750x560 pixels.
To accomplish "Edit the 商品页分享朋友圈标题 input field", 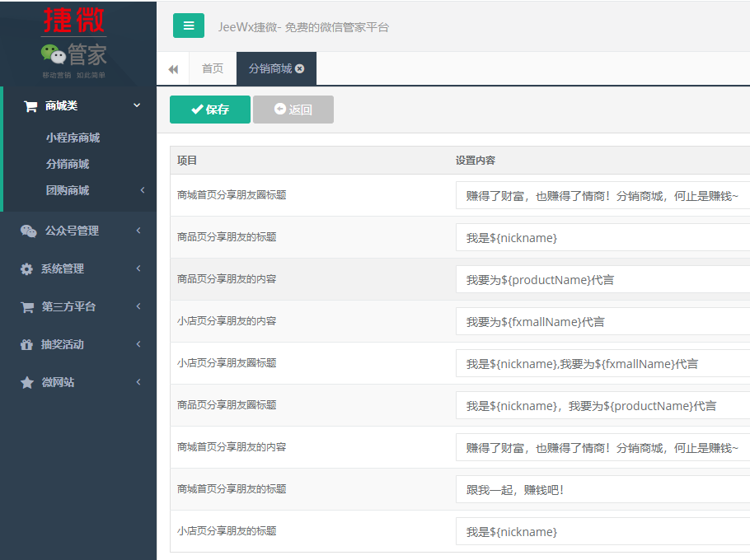I will click(602, 406).
